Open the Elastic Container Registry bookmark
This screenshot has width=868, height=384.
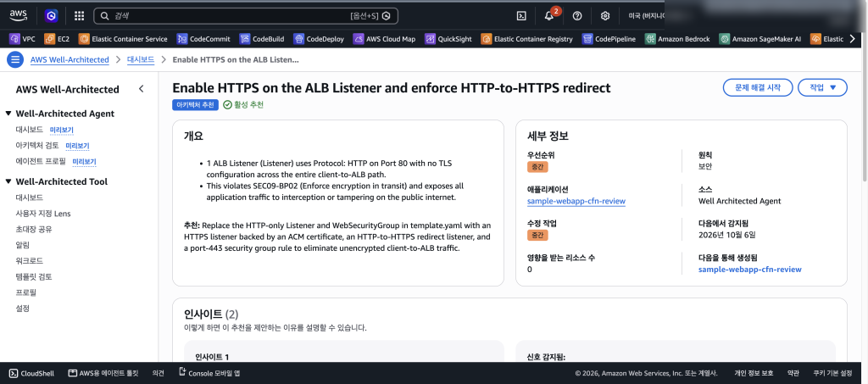pos(527,39)
